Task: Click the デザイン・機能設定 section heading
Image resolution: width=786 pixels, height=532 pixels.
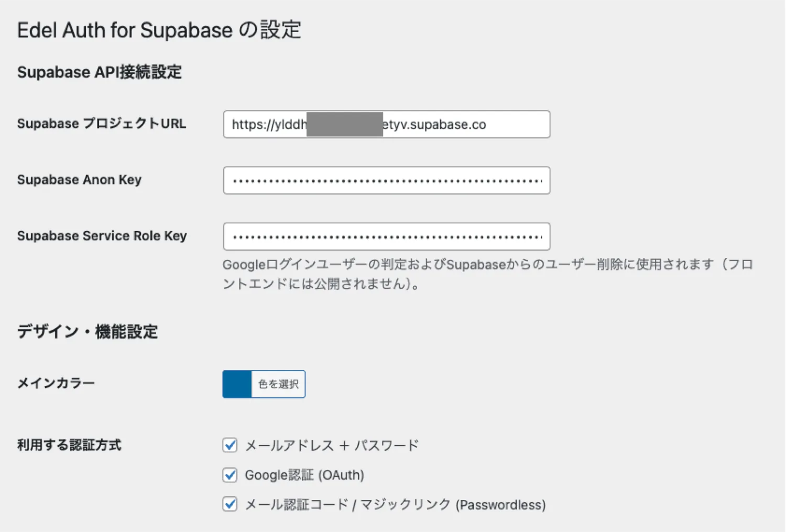Action: point(88,331)
